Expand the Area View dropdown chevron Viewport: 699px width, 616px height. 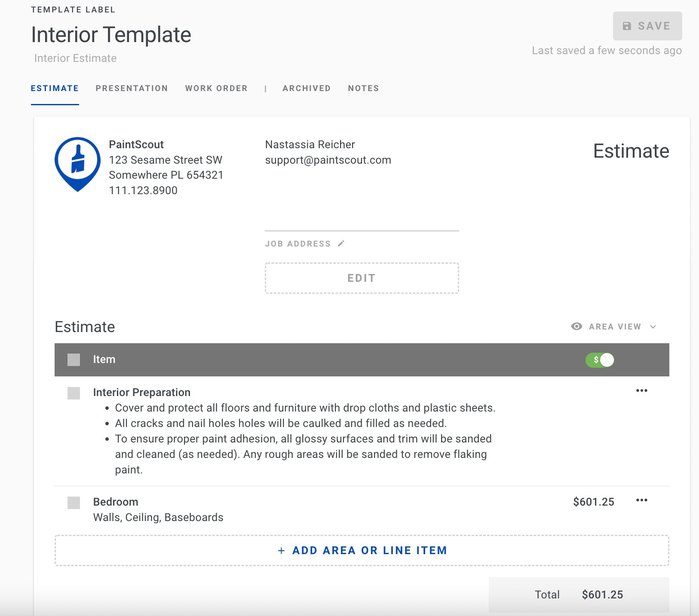[653, 327]
